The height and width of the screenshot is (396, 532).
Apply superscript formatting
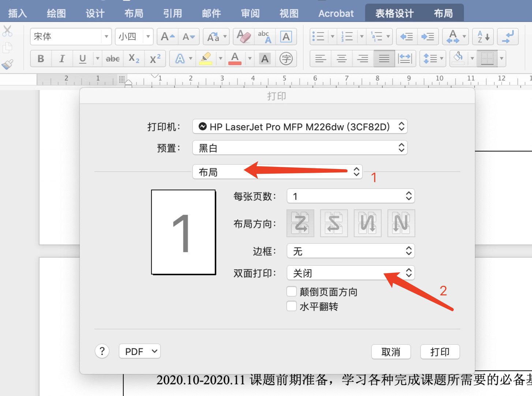pyautogui.click(x=155, y=59)
